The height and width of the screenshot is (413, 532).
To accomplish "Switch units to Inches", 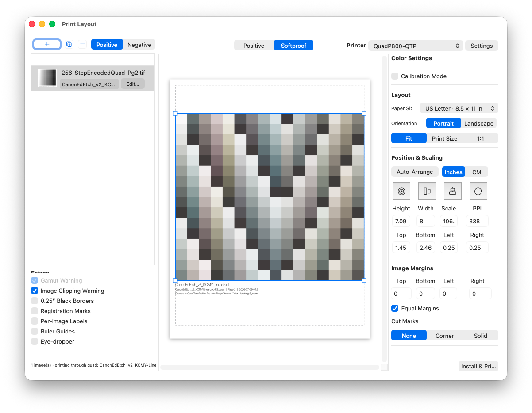I will point(453,172).
